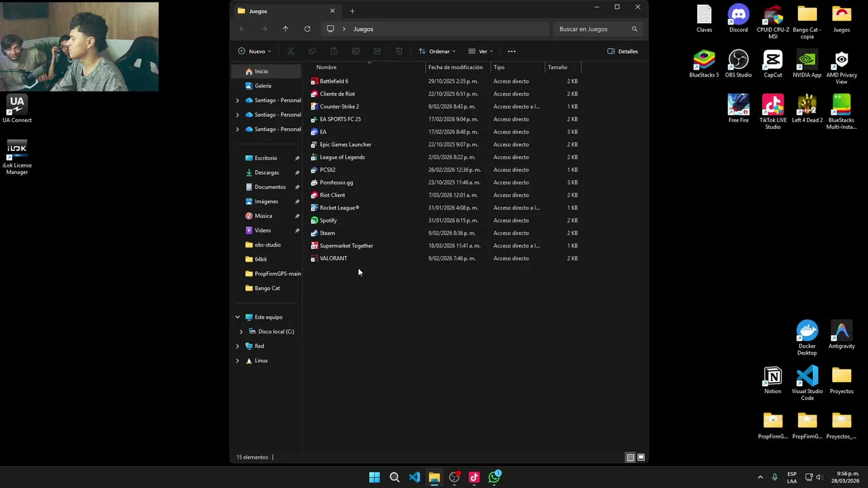Image resolution: width=868 pixels, height=488 pixels.
Task: Launch Free Fire desktop shortcut
Action: point(738,108)
